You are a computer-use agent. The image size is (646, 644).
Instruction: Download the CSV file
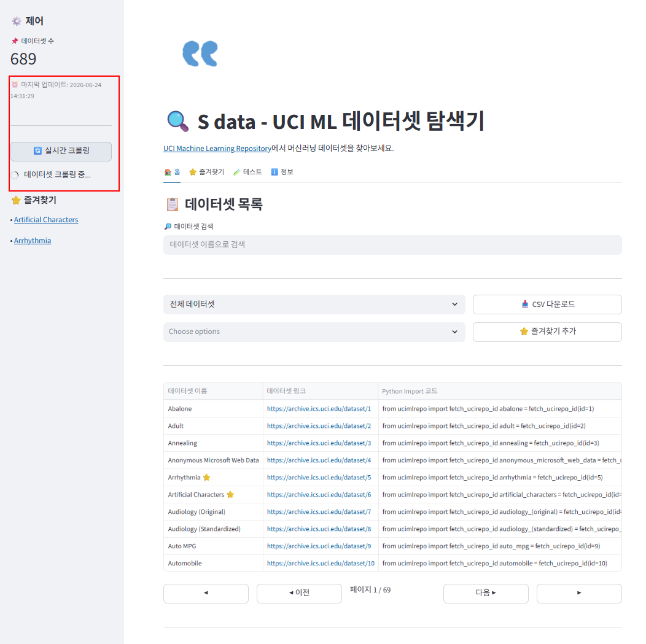pos(547,305)
